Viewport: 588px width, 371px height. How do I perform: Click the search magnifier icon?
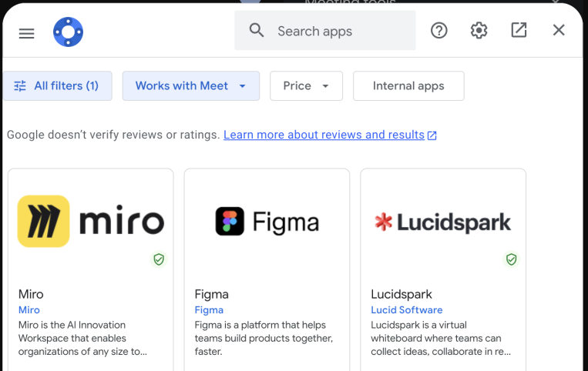257,30
